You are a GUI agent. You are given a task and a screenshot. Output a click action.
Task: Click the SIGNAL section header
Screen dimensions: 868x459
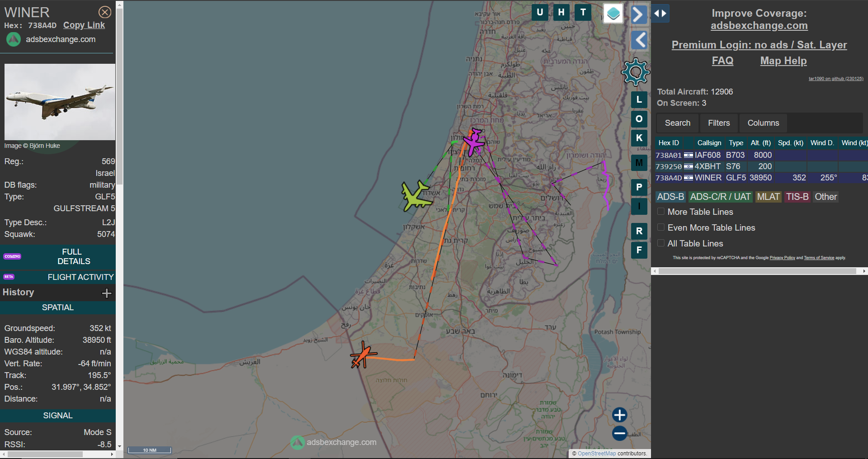click(x=58, y=416)
